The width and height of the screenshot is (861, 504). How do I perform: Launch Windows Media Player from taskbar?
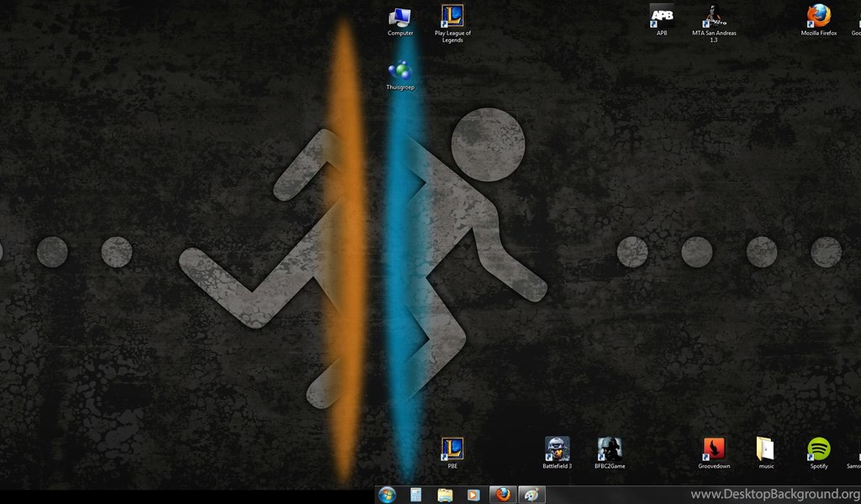pos(473,495)
